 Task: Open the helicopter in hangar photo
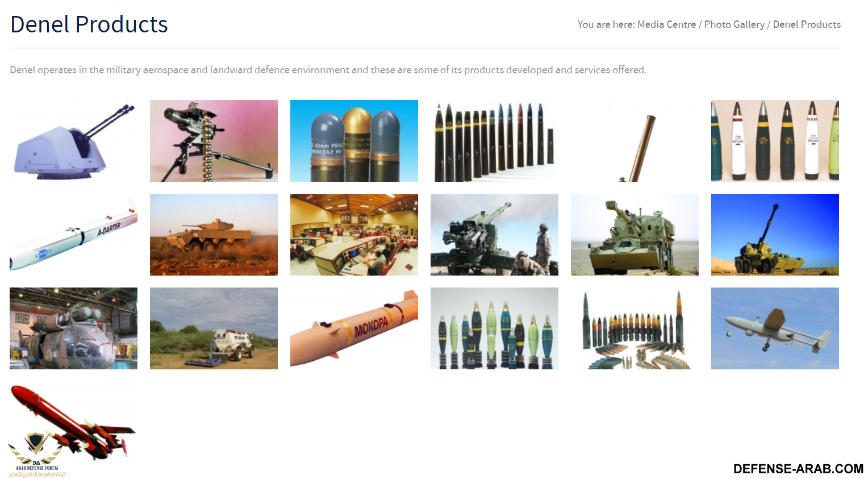73,328
